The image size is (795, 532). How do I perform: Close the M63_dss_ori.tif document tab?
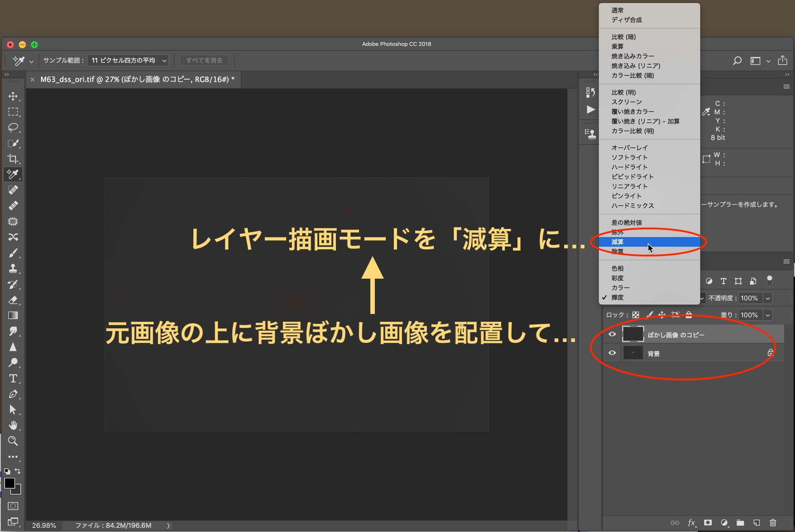[x=33, y=80]
